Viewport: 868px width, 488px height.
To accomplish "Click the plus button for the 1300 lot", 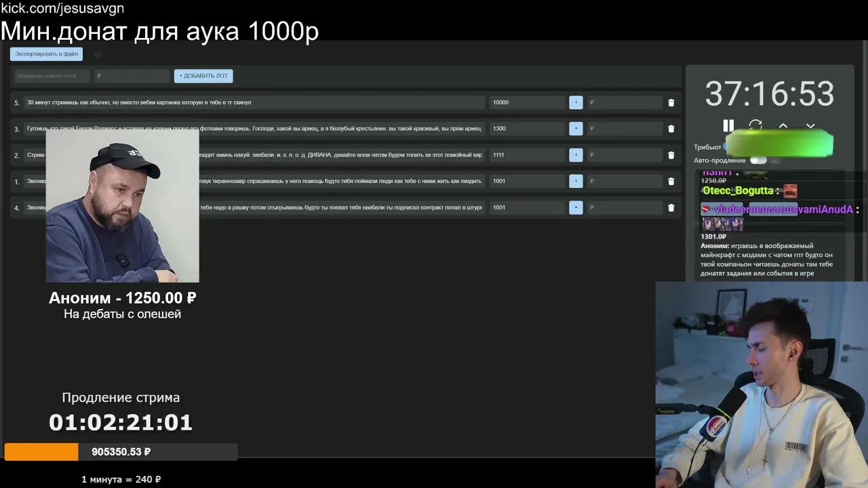I will point(576,129).
